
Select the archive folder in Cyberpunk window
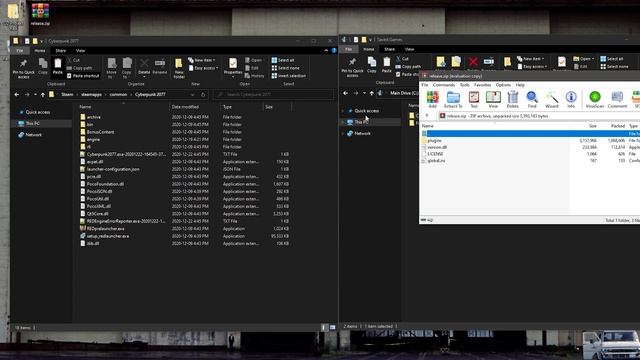(93, 117)
